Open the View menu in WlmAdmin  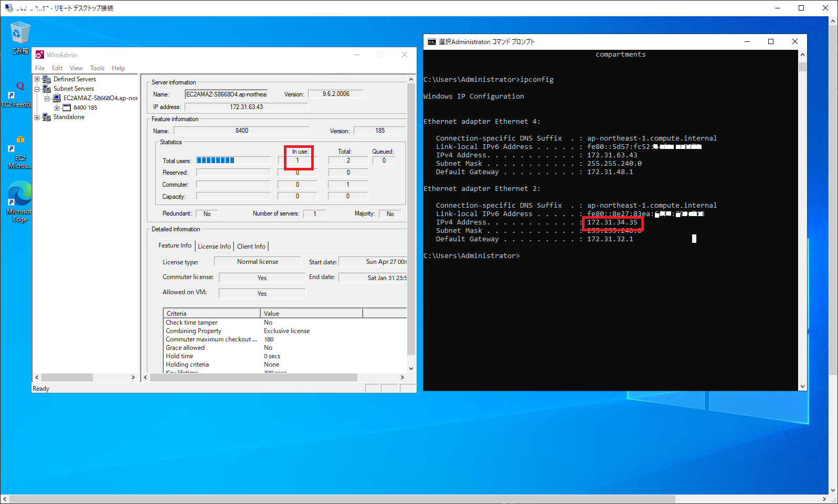point(76,68)
